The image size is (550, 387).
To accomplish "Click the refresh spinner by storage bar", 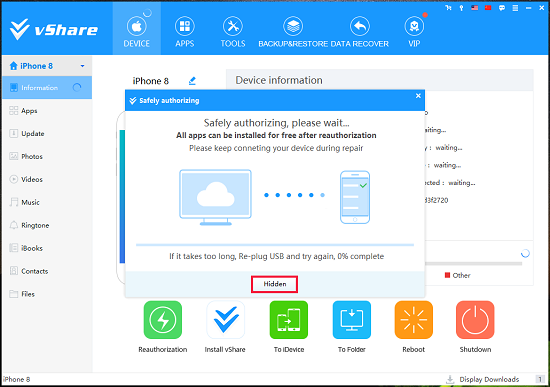I will (x=525, y=253).
